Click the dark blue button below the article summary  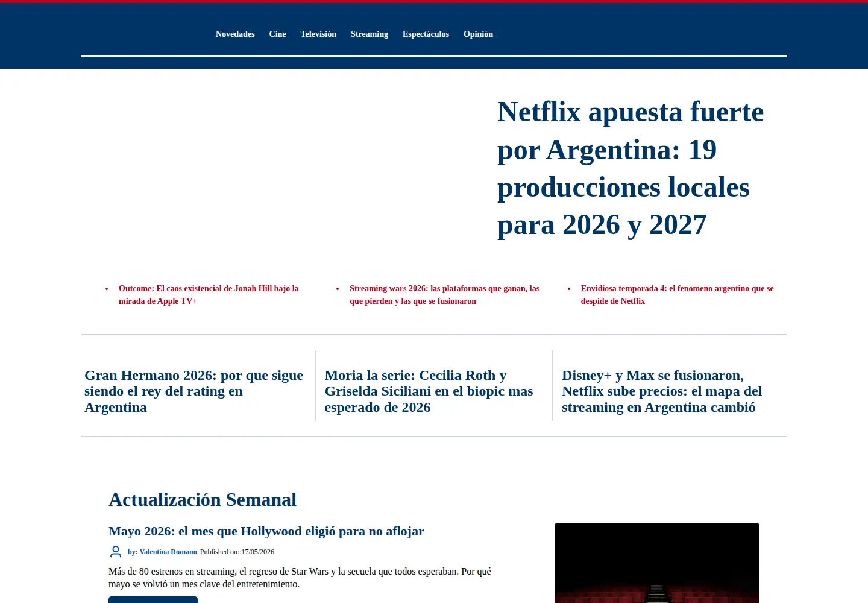[153, 599]
